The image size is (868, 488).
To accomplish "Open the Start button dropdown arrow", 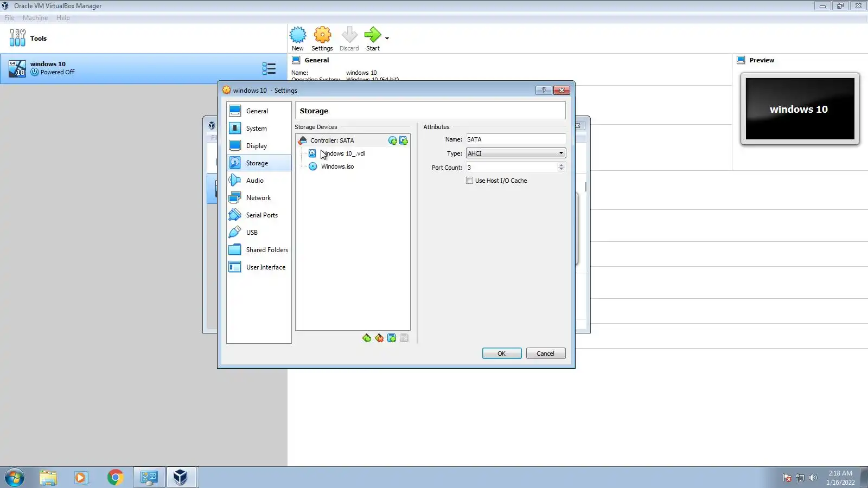I will point(387,38).
